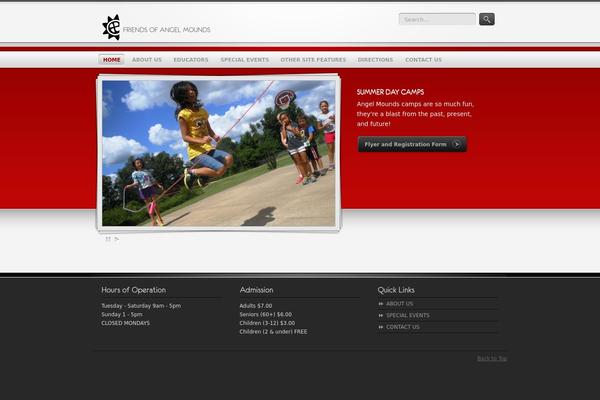Open the EDUCATORS navigation item

pyautogui.click(x=191, y=60)
